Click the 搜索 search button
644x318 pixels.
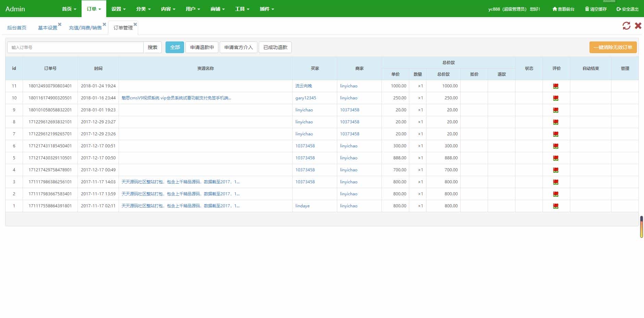click(153, 47)
